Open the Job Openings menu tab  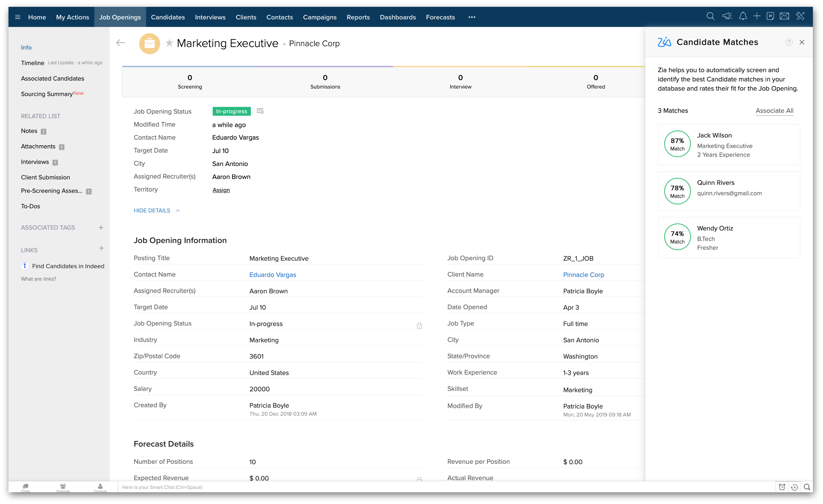click(120, 17)
